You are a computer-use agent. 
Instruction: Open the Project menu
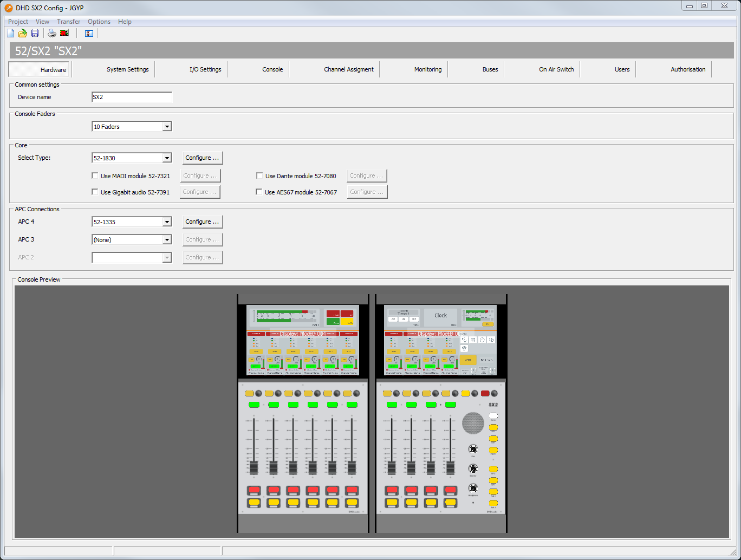point(18,22)
